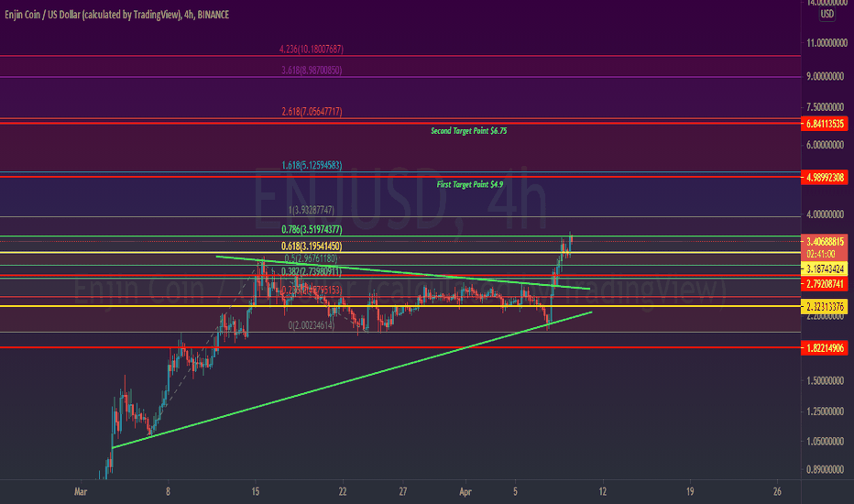Click the red 1.82214906 price label
Screen dimensions: 854x504
(825, 347)
